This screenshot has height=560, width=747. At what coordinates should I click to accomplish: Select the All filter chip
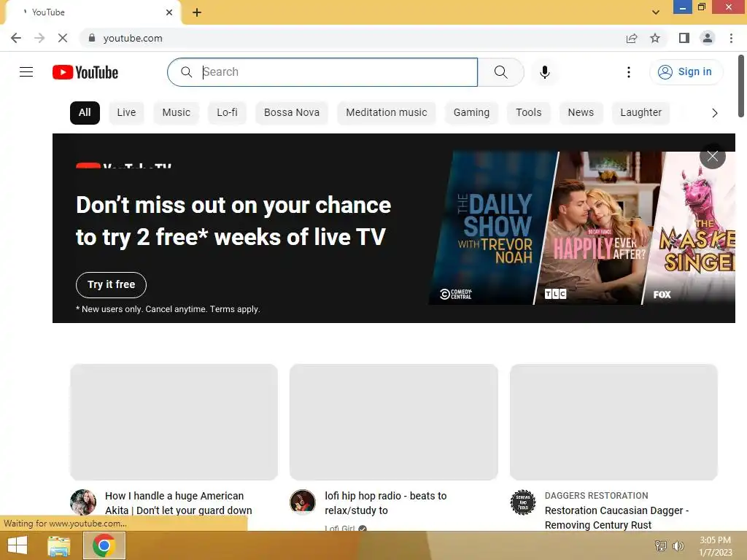pos(85,113)
